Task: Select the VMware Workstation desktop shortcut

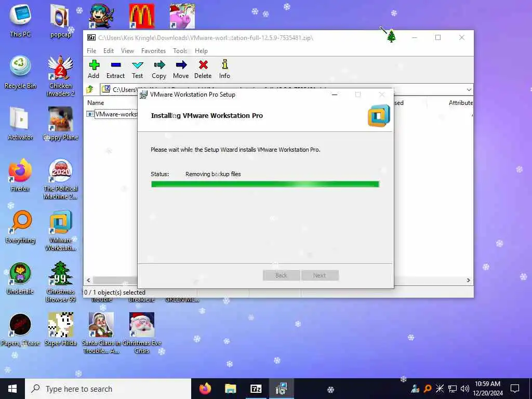Action: (60, 231)
